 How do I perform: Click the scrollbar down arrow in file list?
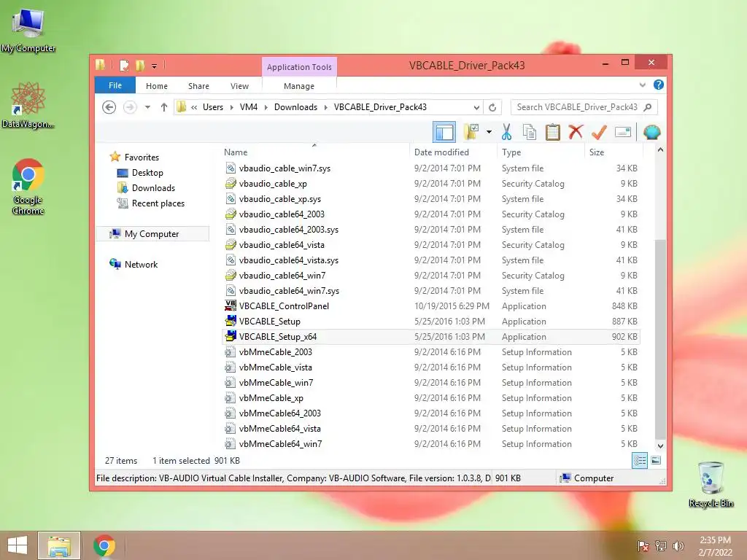point(660,446)
